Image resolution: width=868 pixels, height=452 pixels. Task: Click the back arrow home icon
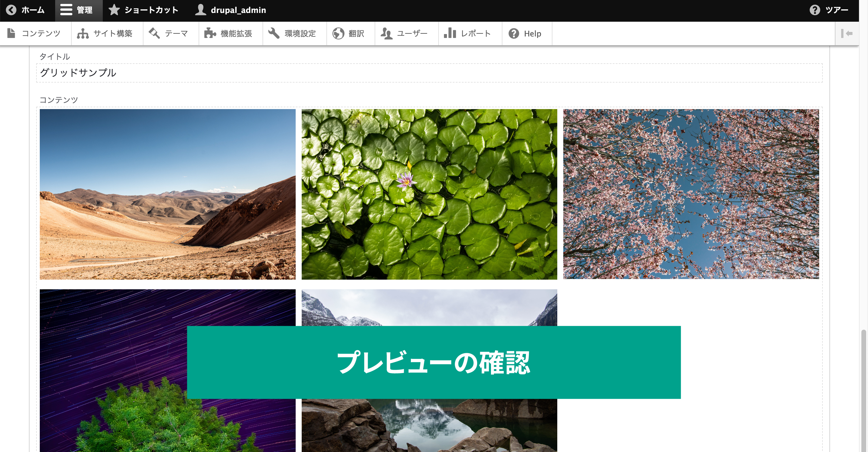11,10
